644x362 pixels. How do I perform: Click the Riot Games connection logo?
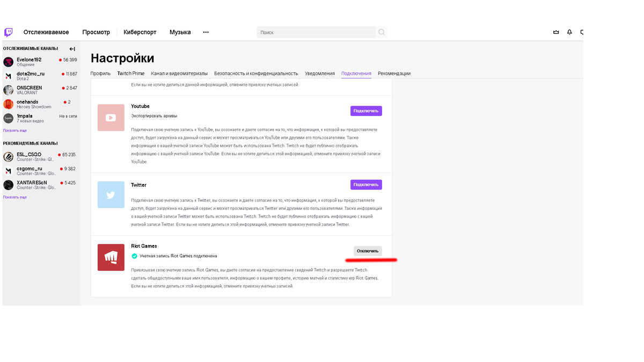coord(111,257)
